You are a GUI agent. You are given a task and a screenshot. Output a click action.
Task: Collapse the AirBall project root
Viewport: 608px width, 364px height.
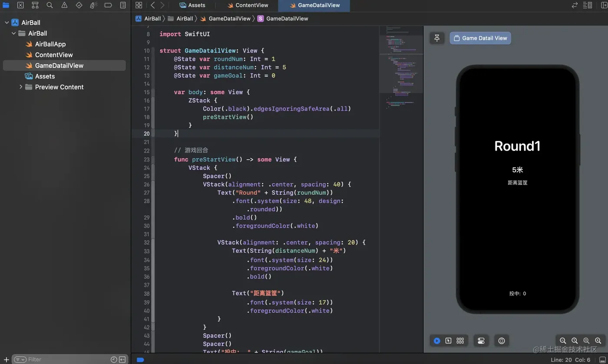click(7, 23)
